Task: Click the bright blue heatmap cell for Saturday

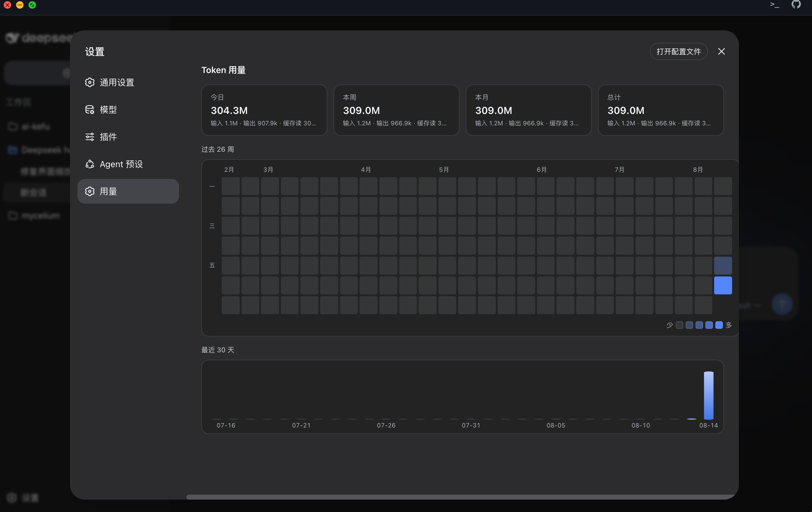Action: 723,285
